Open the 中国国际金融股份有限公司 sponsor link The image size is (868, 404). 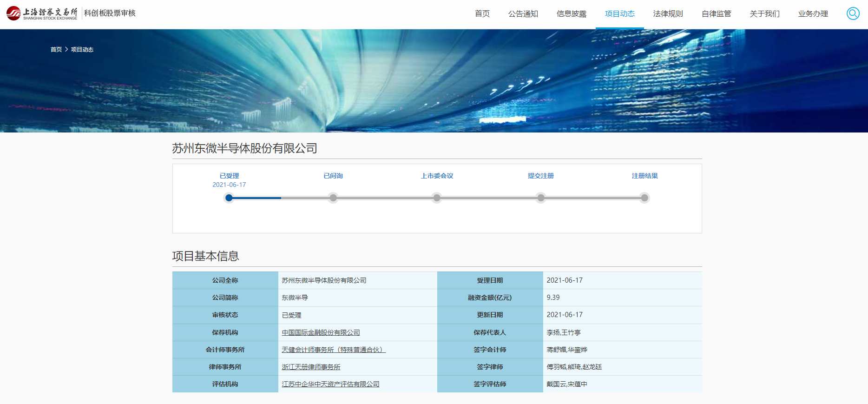pyautogui.click(x=321, y=332)
